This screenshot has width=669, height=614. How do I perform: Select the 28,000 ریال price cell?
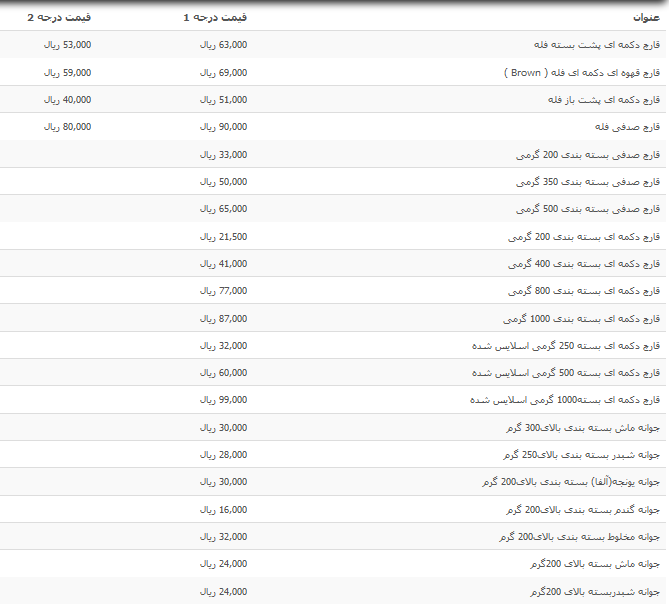(x=223, y=454)
